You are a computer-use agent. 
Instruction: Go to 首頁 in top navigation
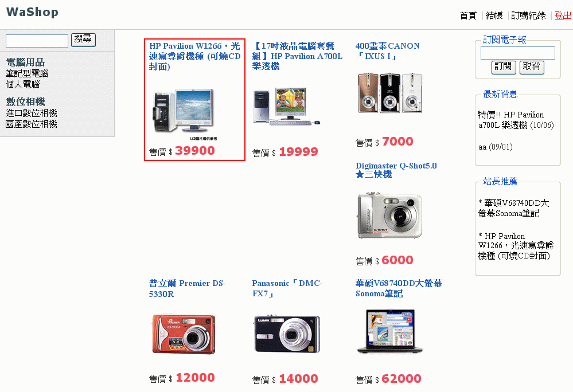[468, 15]
